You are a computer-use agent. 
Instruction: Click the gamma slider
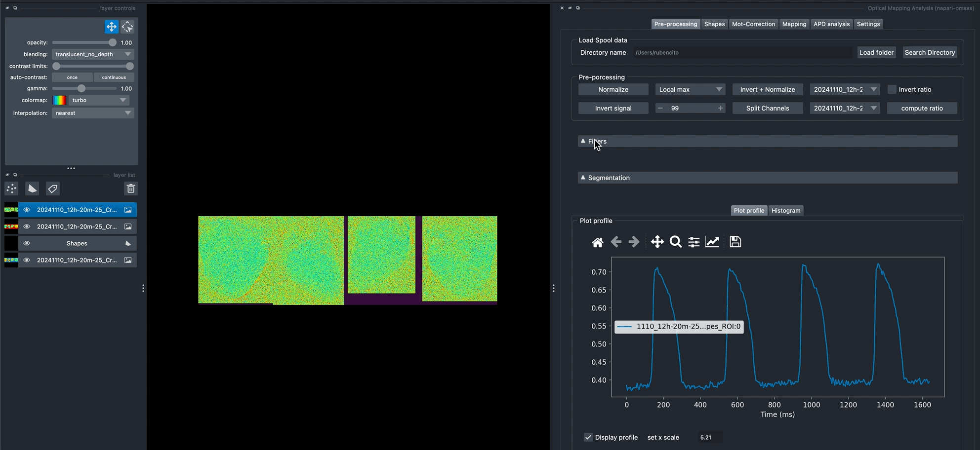(x=84, y=89)
